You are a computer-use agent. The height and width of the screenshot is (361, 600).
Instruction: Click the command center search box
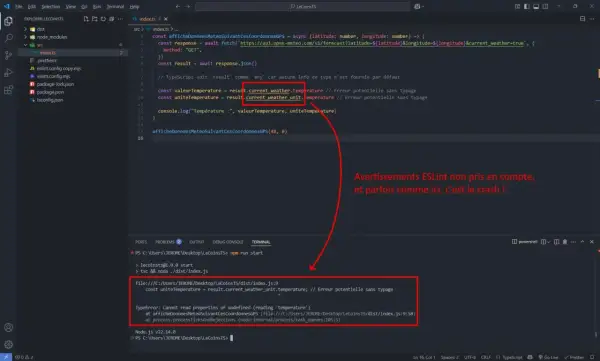pyautogui.click(x=302, y=7)
